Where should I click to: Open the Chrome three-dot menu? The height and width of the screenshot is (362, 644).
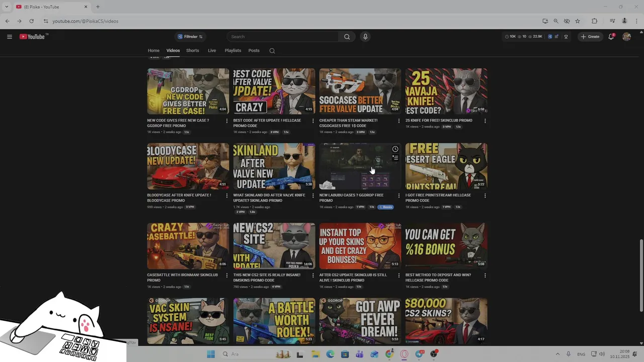(636, 21)
